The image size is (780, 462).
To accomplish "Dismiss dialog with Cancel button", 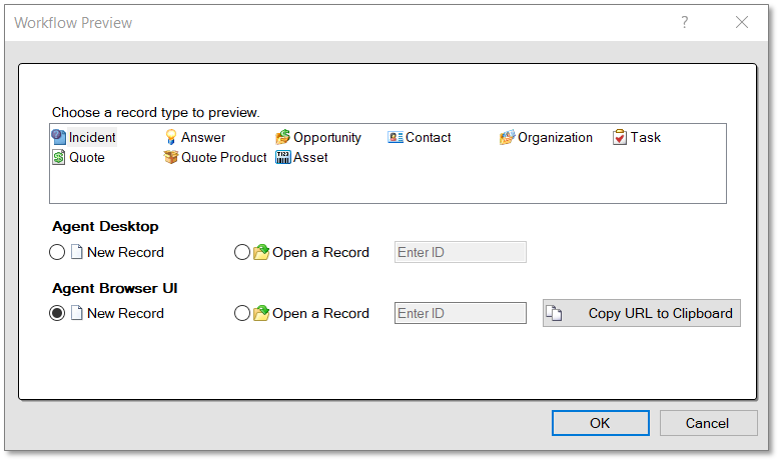I will (708, 423).
